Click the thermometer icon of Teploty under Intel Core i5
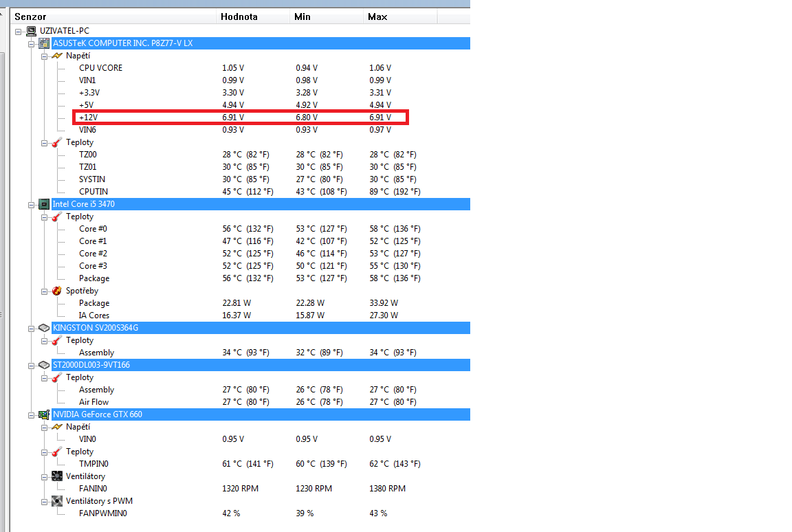792x532 pixels. click(57, 217)
